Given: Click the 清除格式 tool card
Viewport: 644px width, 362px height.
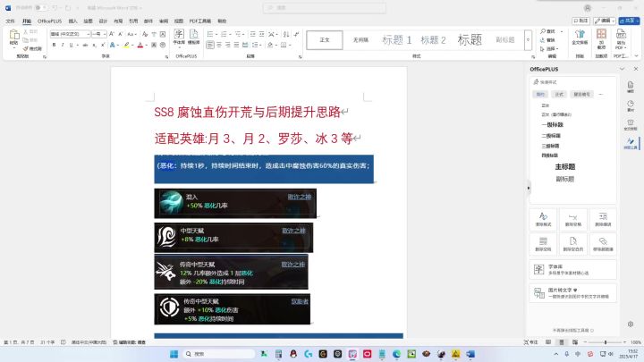Looking at the screenshot, I should point(544,219).
